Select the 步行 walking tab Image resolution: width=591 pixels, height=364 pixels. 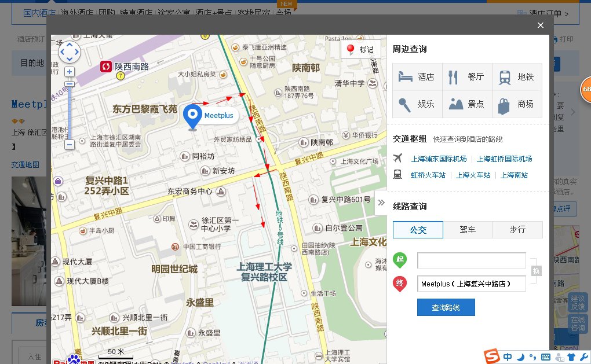517,230
